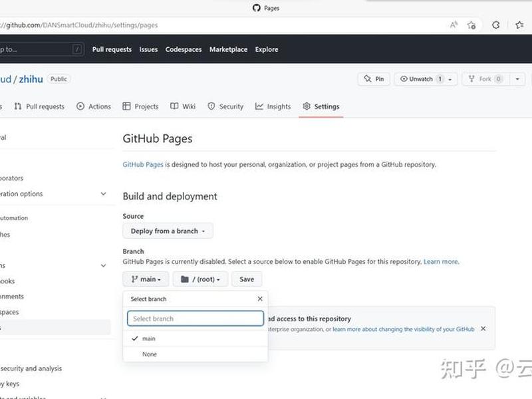Click the branch icon in main button
Image resolution: width=532 pixels, height=399 pixels.
pyautogui.click(x=135, y=279)
